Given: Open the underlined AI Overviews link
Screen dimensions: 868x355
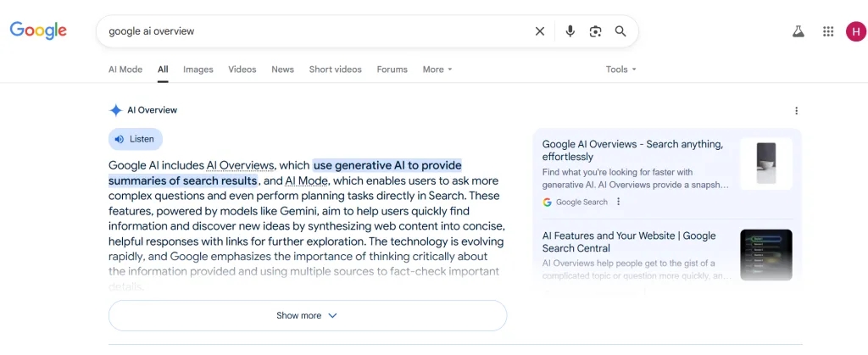Looking at the screenshot, I should [x=241, y=165].
